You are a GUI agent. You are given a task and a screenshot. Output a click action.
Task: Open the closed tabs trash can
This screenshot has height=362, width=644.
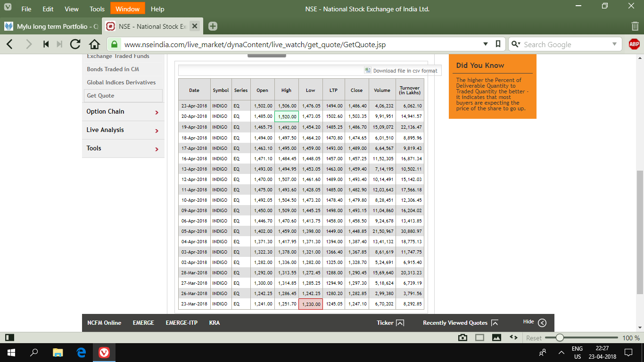(635, 26)
